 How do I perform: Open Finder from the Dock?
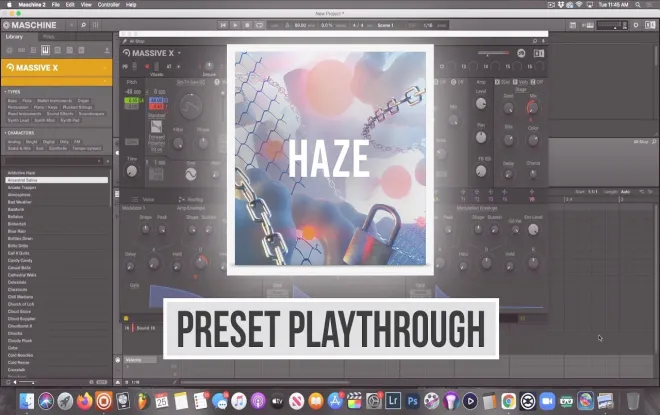pyautogui.click(x=27, y=401)
